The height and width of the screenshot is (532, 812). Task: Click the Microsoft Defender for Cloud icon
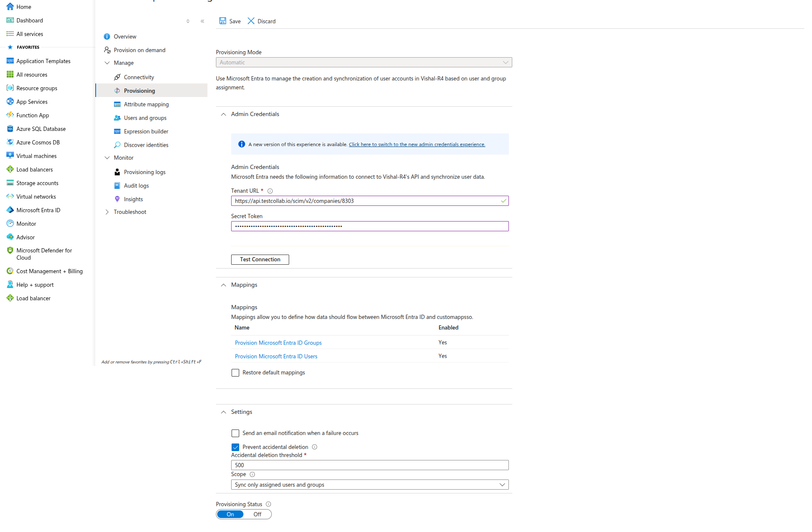click(x=10, y=250)
